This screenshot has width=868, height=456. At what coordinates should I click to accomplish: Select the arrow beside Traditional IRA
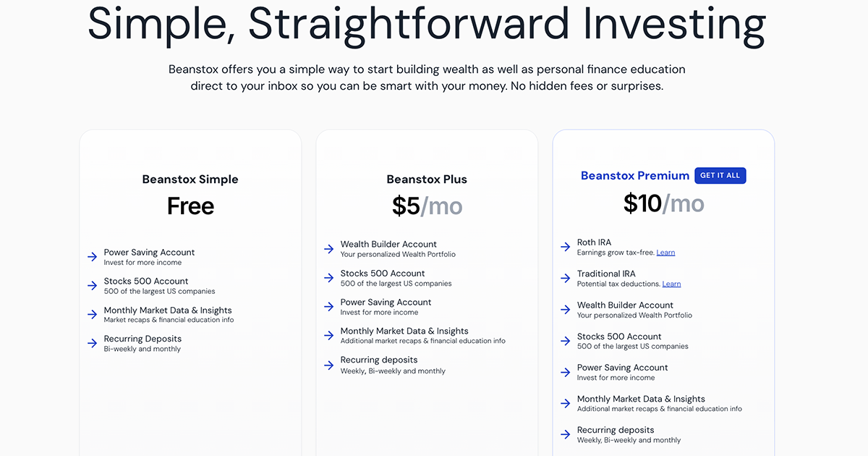[x=565, y=278]
